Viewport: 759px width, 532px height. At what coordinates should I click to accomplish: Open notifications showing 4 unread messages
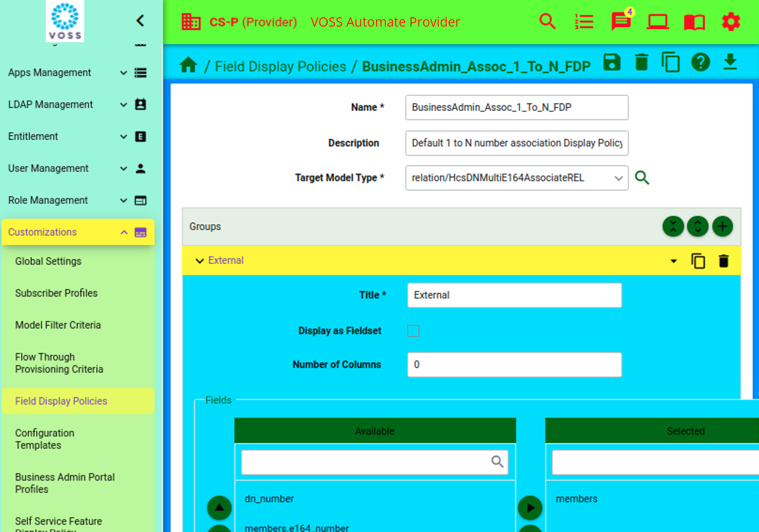tap(621, 21)
